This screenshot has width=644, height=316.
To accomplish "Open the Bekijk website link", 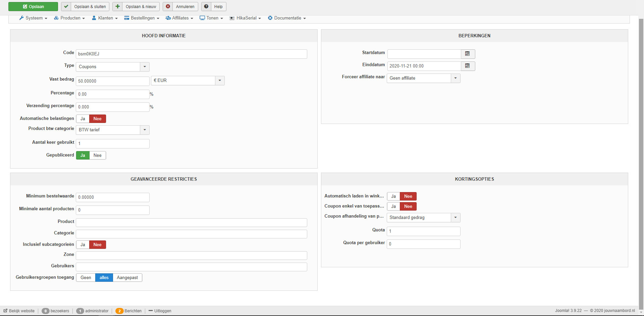I will coord(19,311).
